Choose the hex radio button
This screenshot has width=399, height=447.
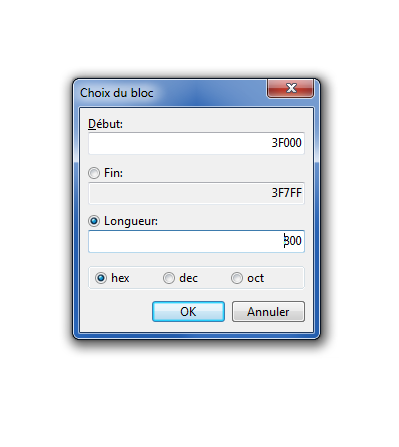tap(101, 278)
